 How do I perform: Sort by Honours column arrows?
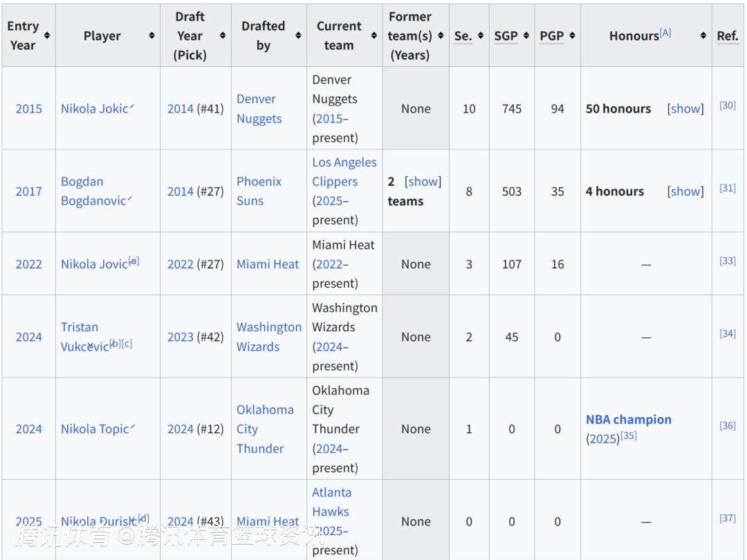703,35
